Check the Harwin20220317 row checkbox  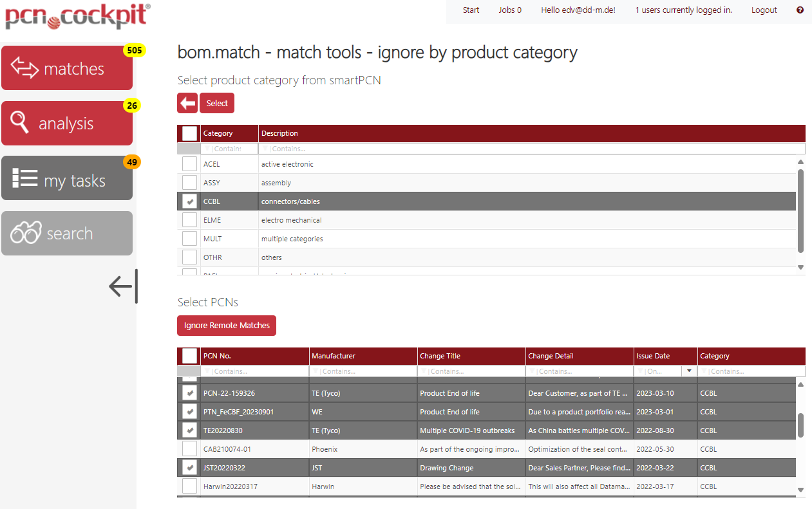click(x=189, y=486)
